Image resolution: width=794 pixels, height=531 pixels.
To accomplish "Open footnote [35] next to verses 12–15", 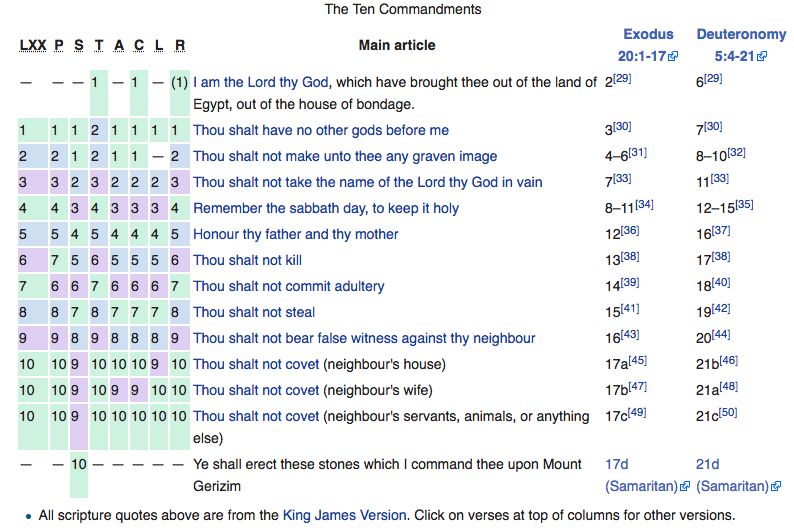I will [744, 205].
